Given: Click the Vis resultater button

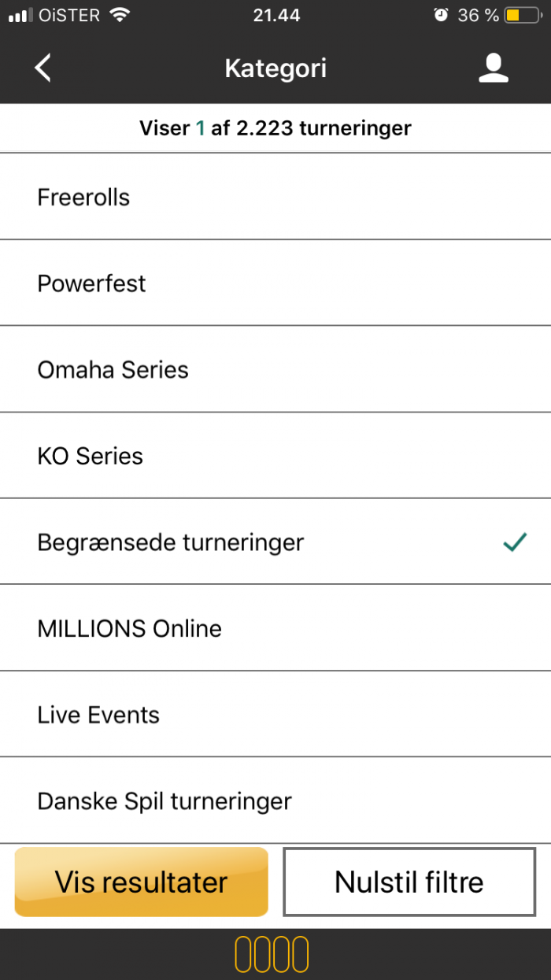Looking at the screenshot, I should pos(142,882).
